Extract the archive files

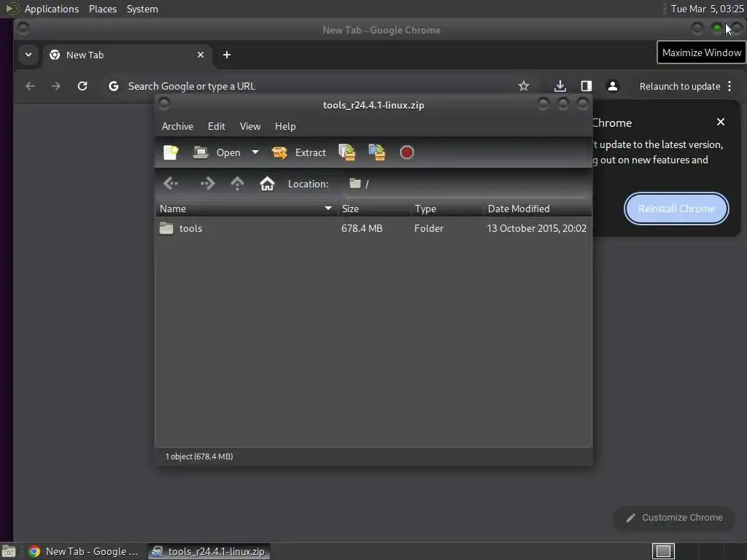298,152
